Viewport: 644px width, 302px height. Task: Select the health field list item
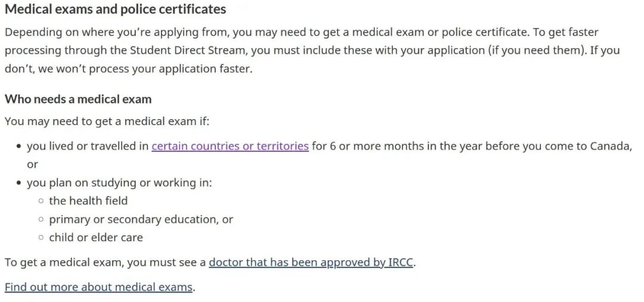click(88, 201)
